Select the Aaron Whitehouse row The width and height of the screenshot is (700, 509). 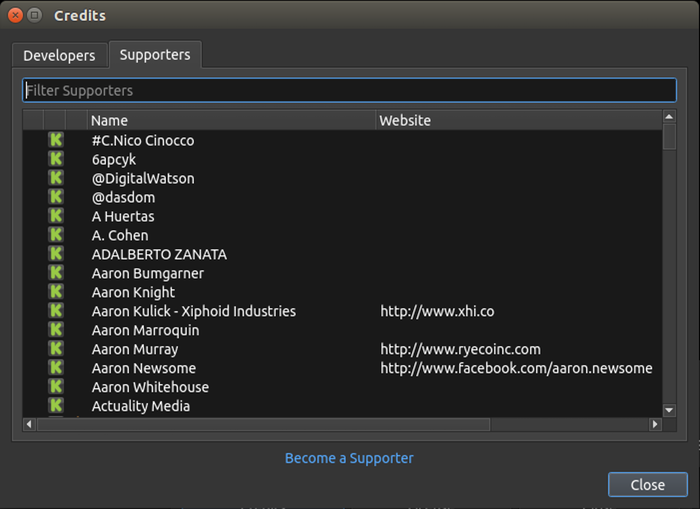click(x=150, y=387)
